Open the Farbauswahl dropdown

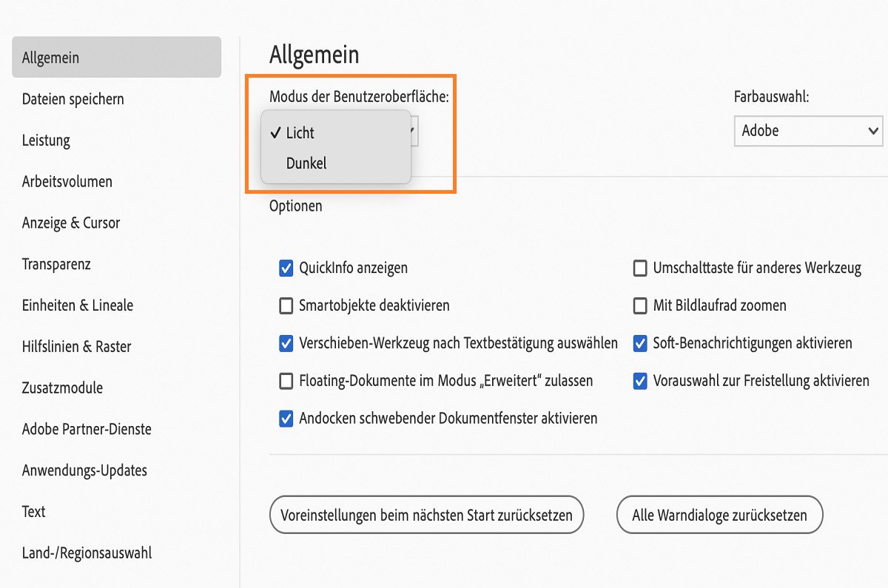[x=808, y=131]
